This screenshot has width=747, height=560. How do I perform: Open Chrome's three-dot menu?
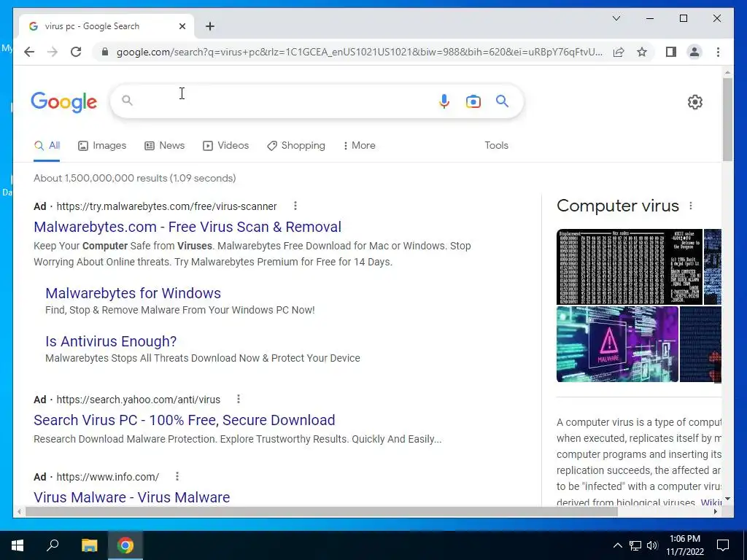(718, 52)
